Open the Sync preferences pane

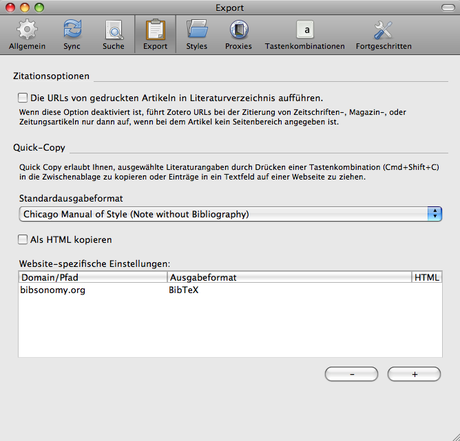pos(72,35)
